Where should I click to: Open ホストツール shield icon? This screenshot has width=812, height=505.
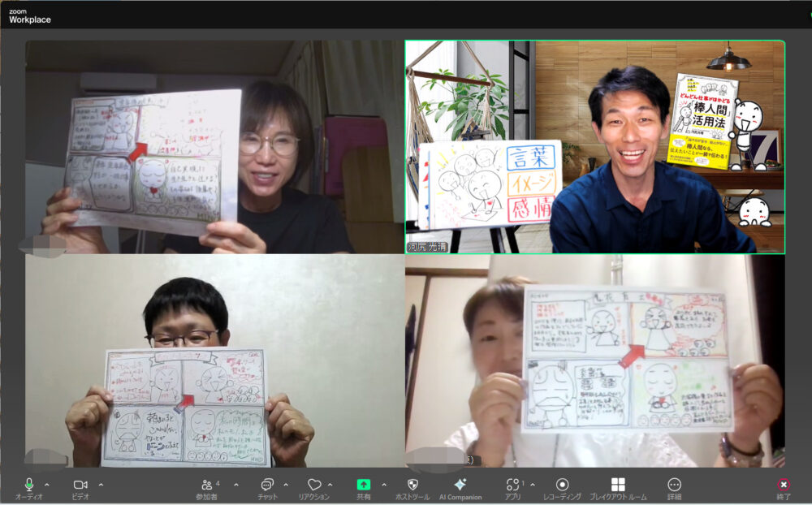412,485
